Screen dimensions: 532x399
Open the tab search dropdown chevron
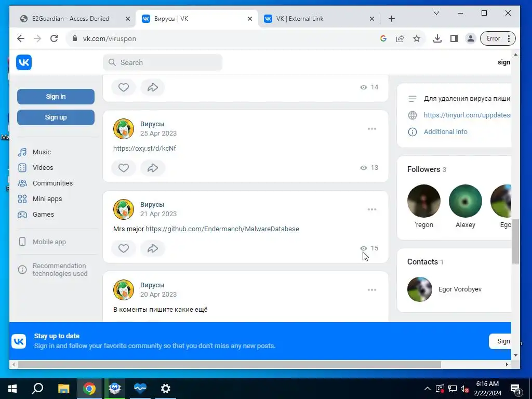point(436,13)
